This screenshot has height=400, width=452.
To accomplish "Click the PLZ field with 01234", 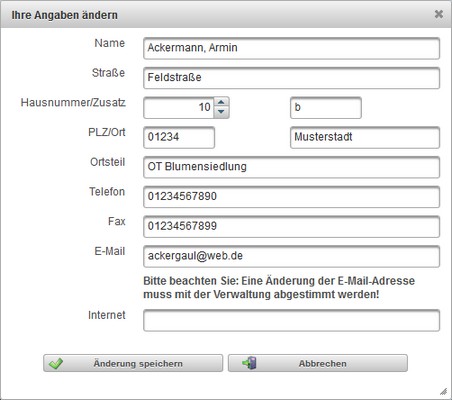I will click(179, 137).
